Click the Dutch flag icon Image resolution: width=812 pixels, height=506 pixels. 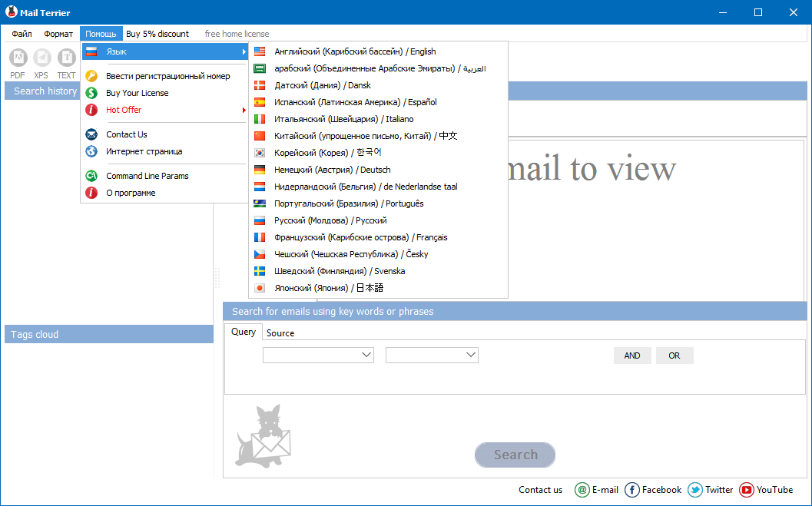(x=260, y=187)
